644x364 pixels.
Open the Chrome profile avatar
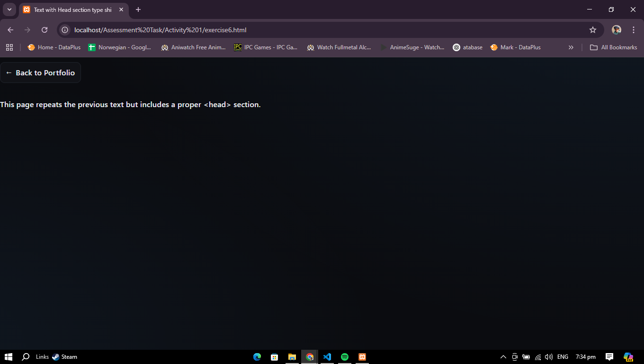point(616,30)
